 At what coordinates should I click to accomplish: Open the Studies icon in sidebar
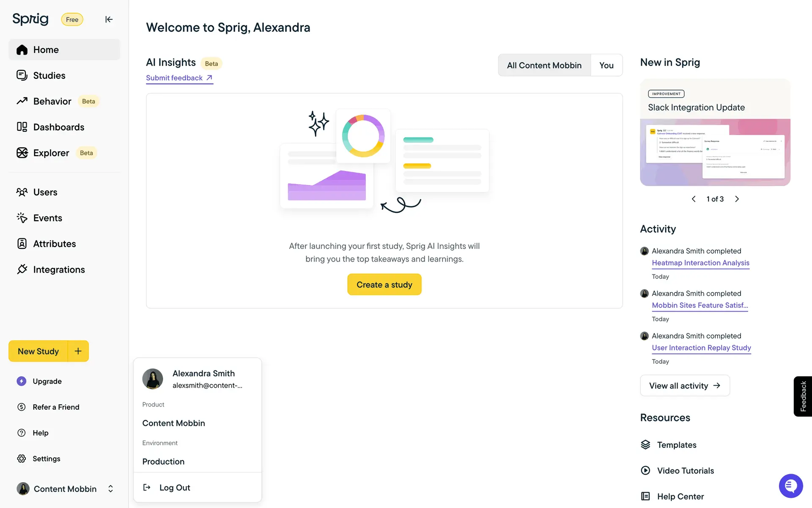[22, 75]
